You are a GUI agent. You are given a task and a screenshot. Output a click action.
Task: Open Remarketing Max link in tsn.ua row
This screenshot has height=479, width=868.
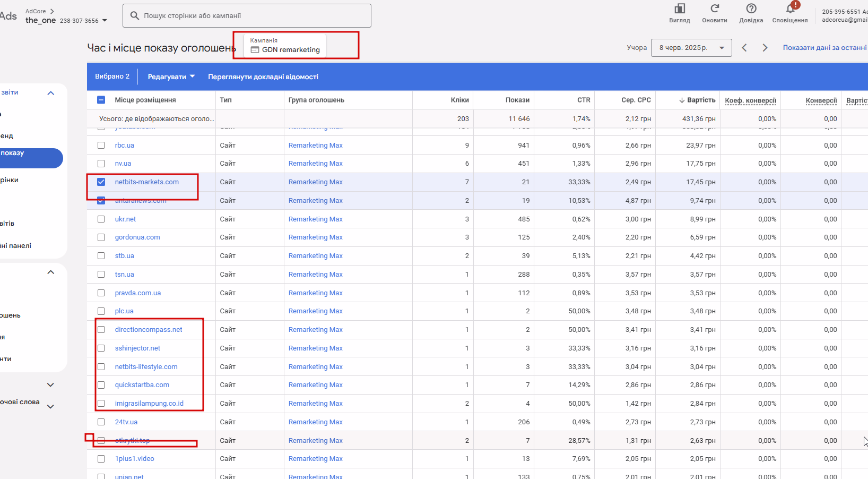(x=316, y=275)
